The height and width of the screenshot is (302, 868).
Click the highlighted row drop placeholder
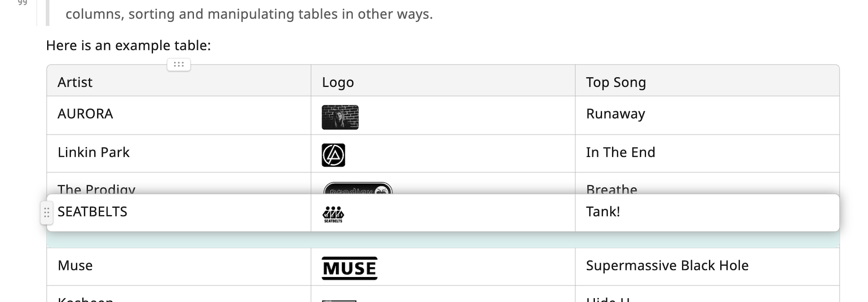click(442, 240)
